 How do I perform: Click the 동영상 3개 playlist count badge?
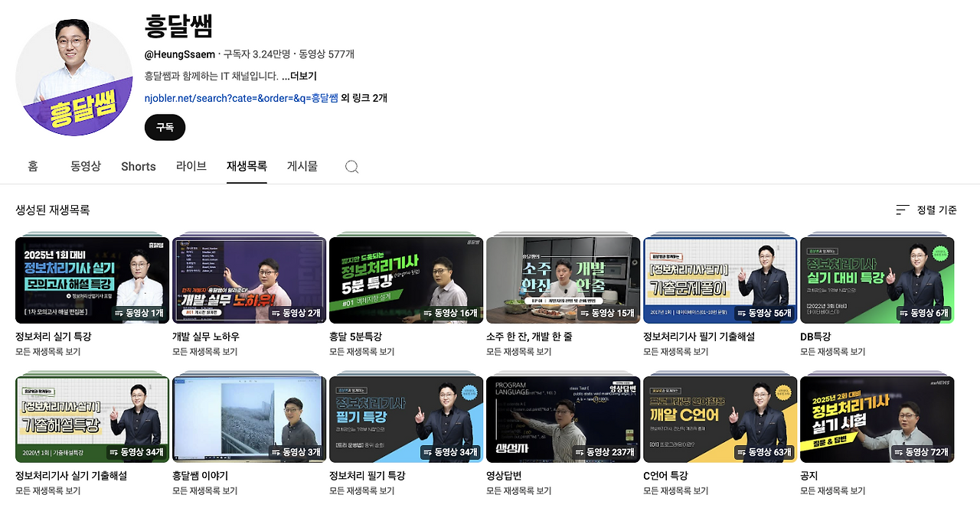[296, 452]
